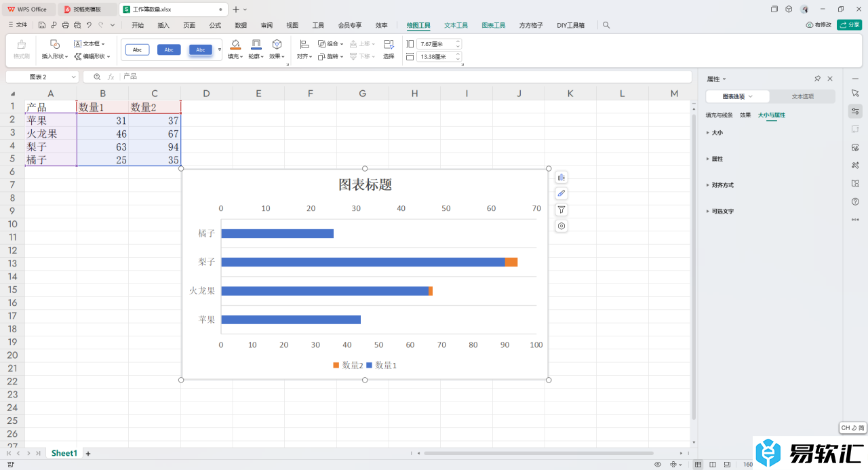Open the 公式 Formulas ribbon tab
Viewport: 868px width, 470px height.
(215, 25)
